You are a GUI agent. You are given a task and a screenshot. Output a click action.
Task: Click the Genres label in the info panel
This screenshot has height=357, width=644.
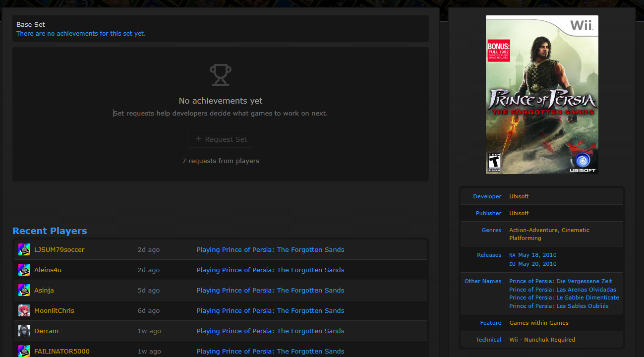(x=491, y=230)
